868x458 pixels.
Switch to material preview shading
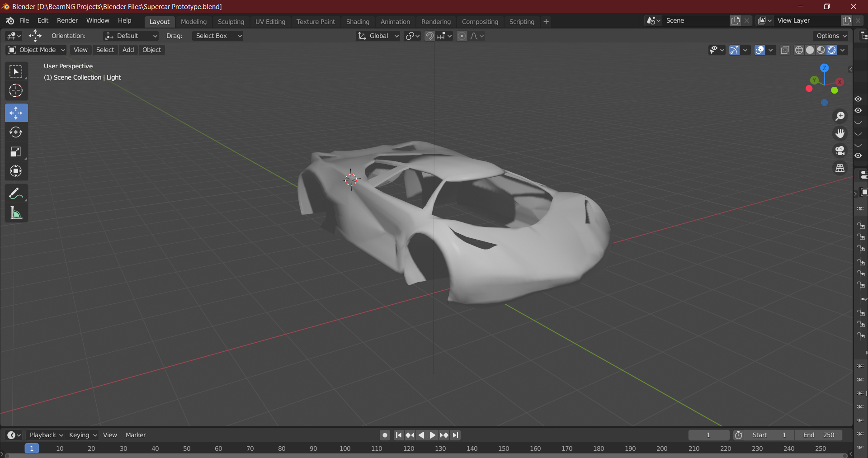point(821,50)
